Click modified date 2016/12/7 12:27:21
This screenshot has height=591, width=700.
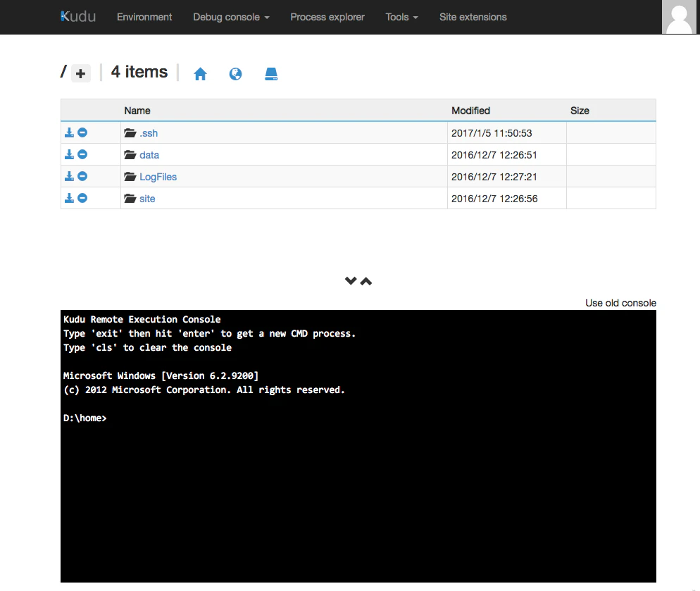click(x=494, y=177)
